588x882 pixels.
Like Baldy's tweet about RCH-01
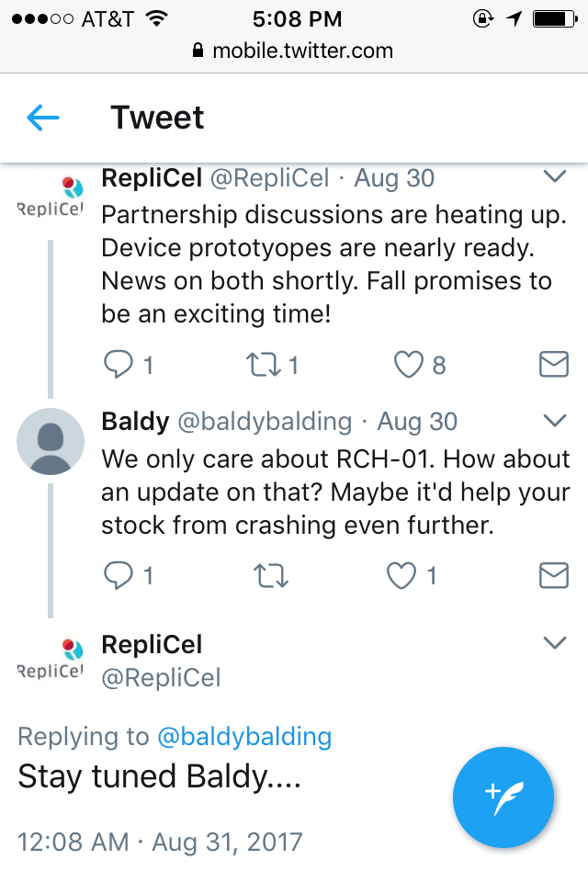pyautogui.click(x=401, y=576)
